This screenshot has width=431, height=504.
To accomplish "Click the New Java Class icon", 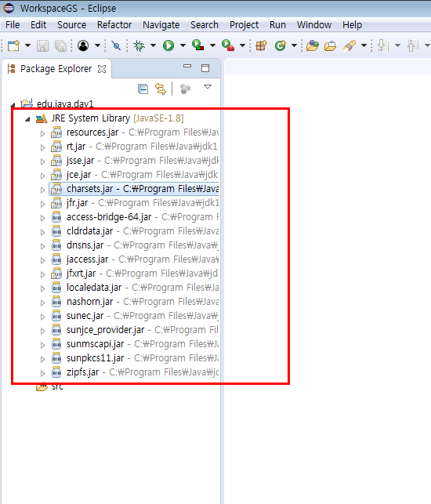I will 281,45.
